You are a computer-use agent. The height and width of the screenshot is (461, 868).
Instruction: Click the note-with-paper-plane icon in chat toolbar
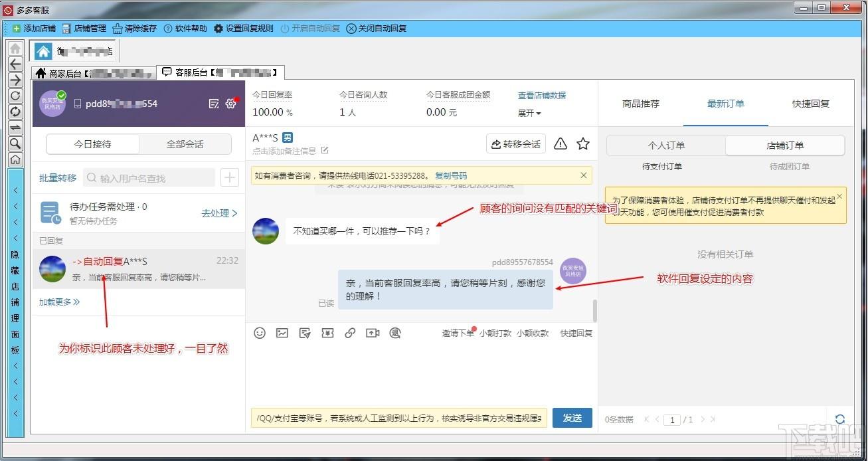305,333
